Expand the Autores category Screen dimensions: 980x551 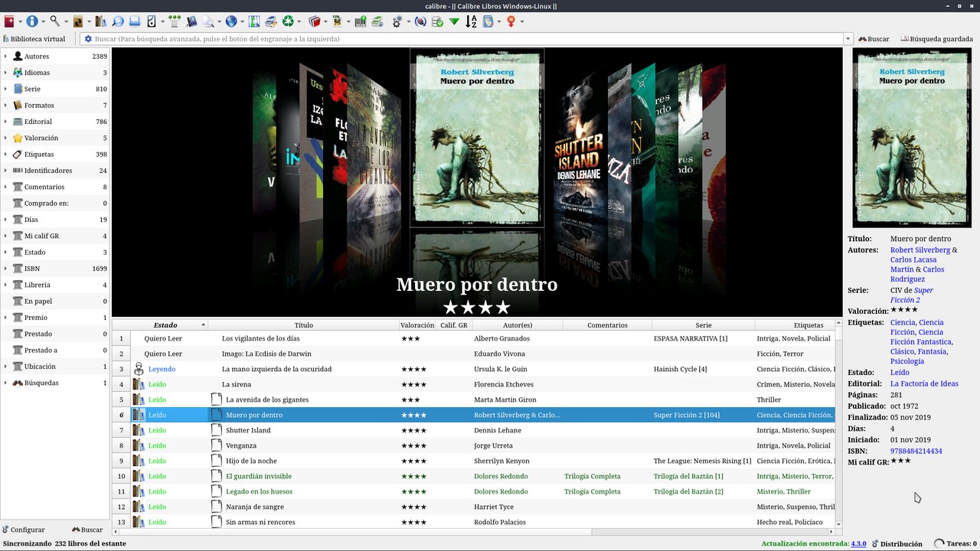pos(5,56)
